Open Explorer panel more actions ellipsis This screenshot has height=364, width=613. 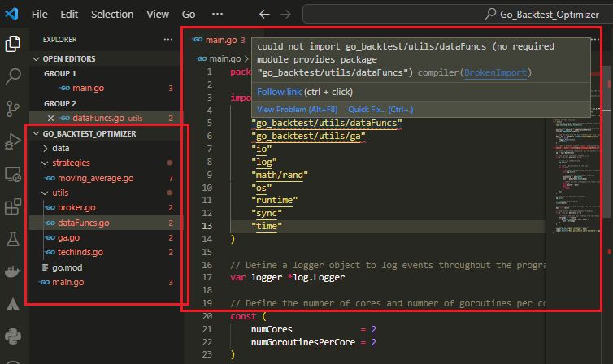coord(168,40)
